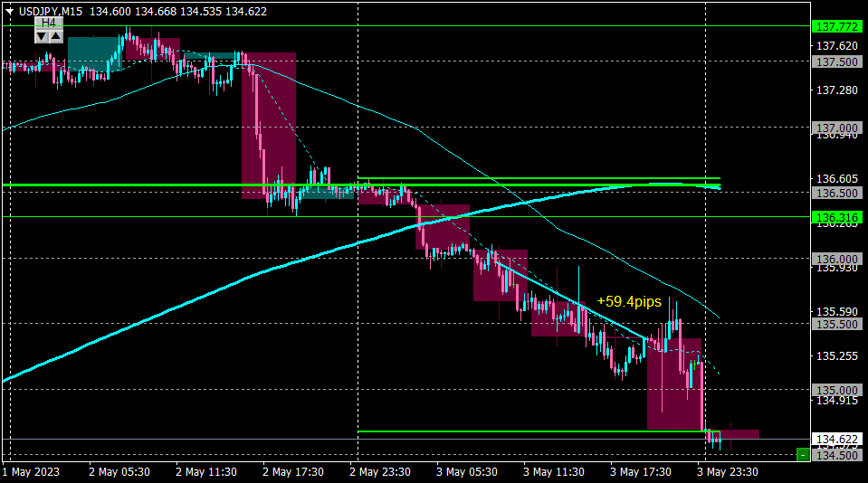This screenshot has height=483, width=868.
Task: Click the 135.500 gray level label
Action: coord(837,324)
